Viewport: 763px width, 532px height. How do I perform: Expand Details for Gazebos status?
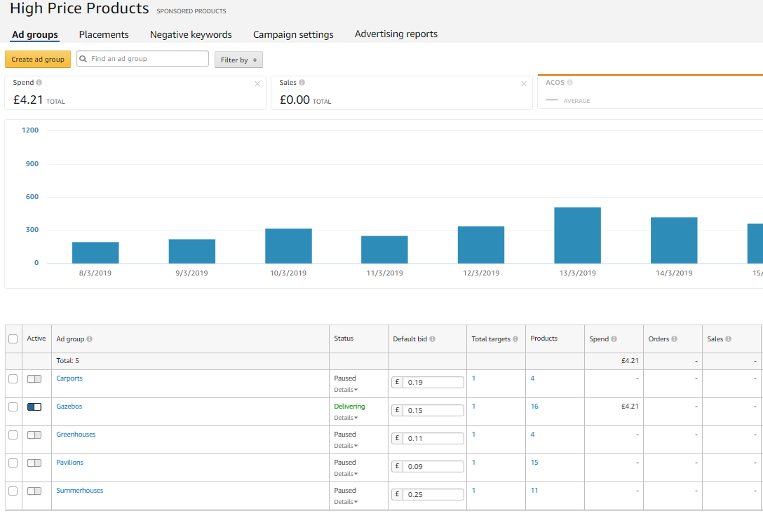pos(346,418)
